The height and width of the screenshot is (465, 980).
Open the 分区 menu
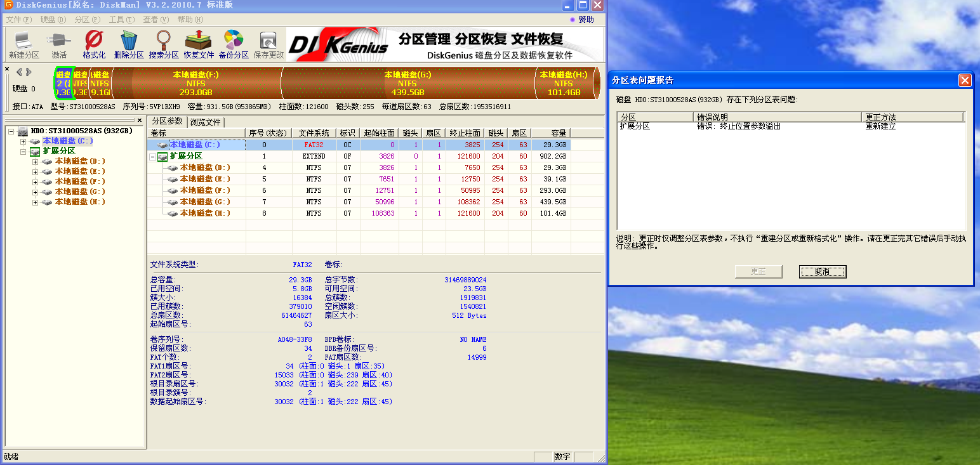(x=87, y=20)
